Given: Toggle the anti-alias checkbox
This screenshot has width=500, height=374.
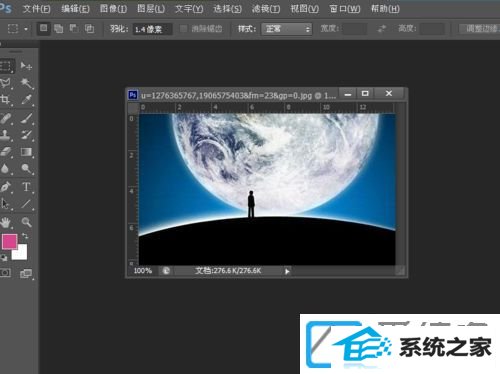Looking at the screenshot, I should [x=183, y=29].
